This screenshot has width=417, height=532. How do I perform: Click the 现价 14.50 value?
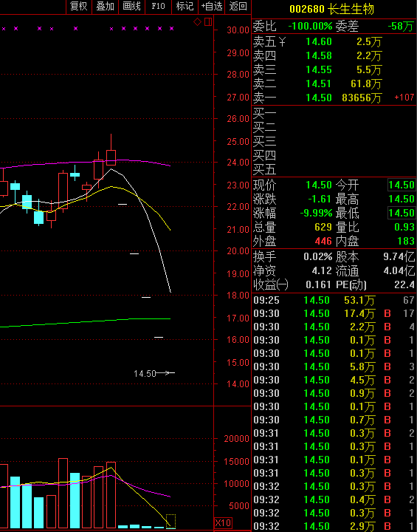[319, 185]
